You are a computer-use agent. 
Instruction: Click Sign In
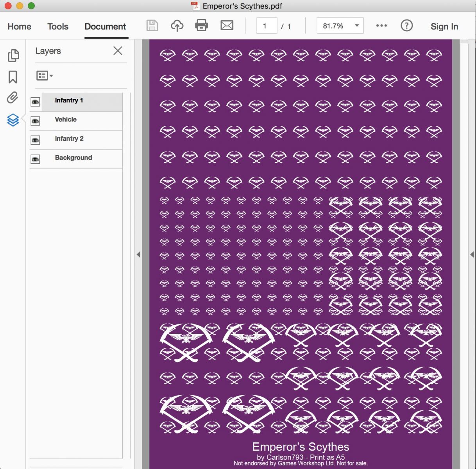(x=444, y=27)
